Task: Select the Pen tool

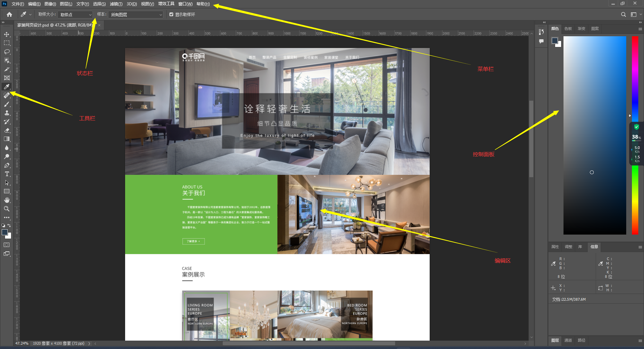Action: pos(7,165)
